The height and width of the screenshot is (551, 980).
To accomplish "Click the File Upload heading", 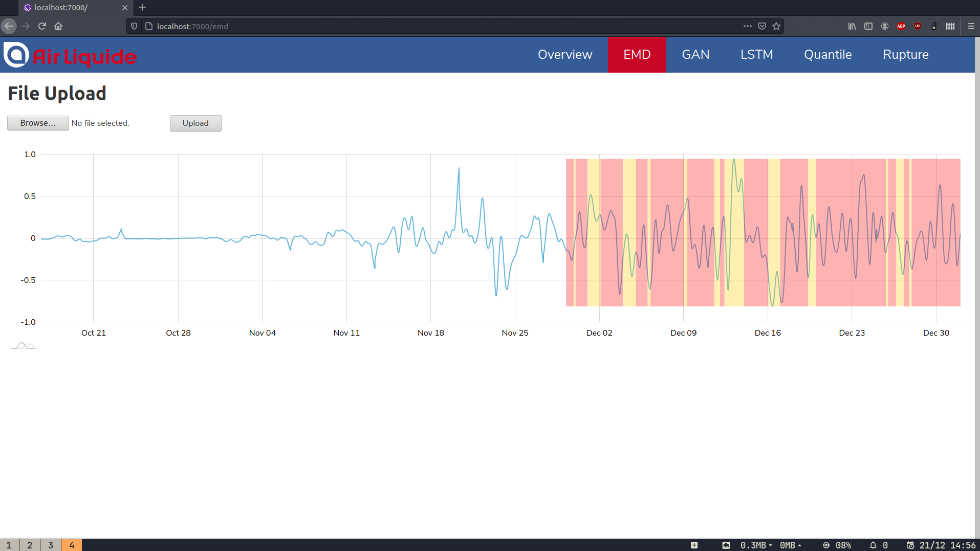I will click(57, 93).
